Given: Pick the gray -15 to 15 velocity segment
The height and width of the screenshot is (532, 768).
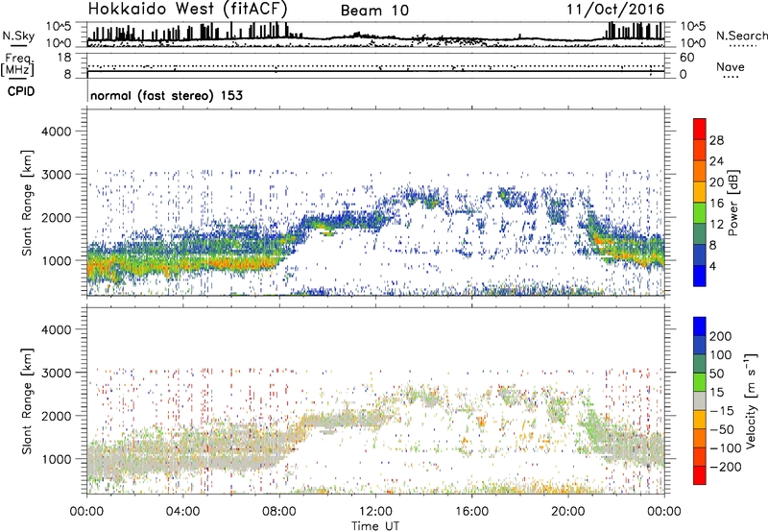Looking at the screenshot, I should 700,400.
